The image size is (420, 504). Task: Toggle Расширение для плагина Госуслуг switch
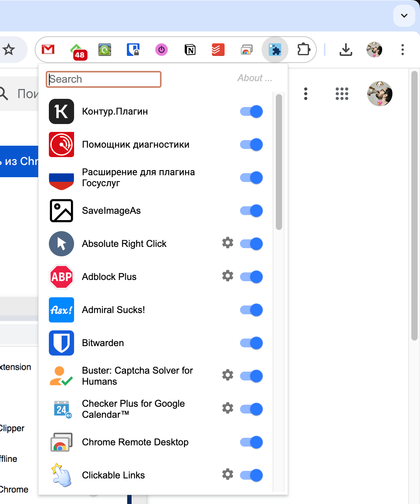coord(251,178)
